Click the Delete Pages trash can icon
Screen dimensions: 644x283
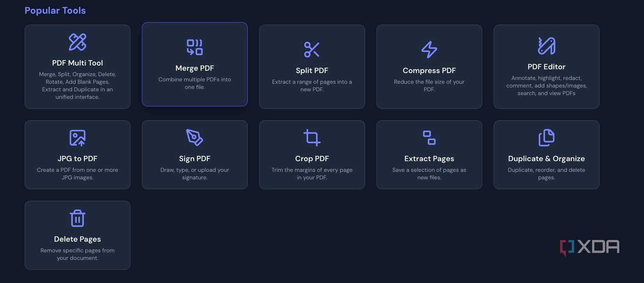(77, 218)
